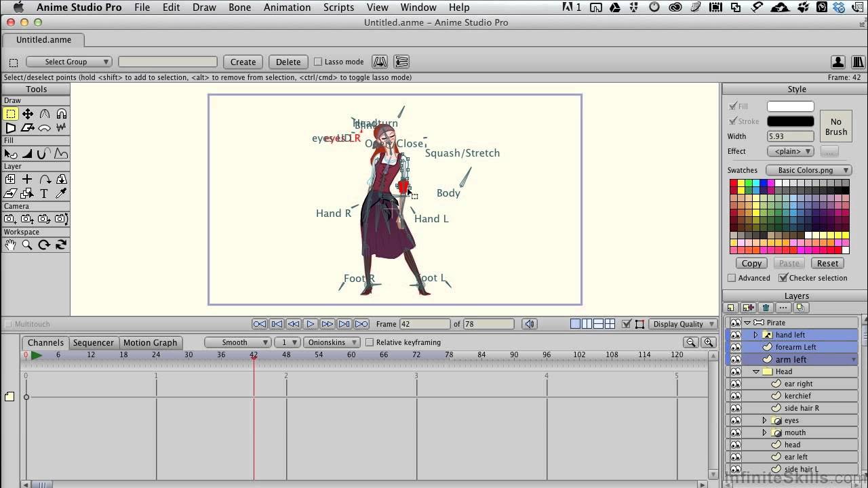Zoom in the timeline
The width and height of the screenshot is (868, 488).
pos(709,343)
